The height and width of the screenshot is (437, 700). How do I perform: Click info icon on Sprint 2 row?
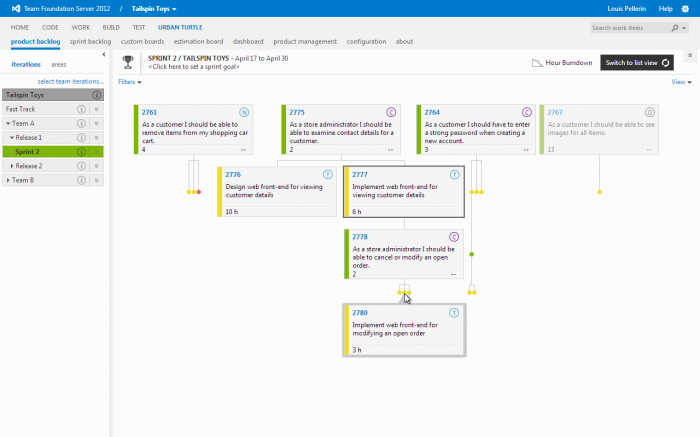tap(81, 152)
